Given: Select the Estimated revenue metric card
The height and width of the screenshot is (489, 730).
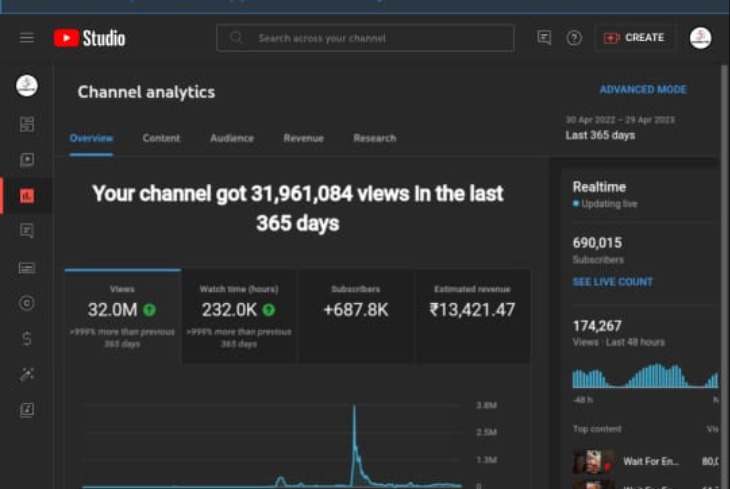Looking at the screenshot, I should 473,316.
